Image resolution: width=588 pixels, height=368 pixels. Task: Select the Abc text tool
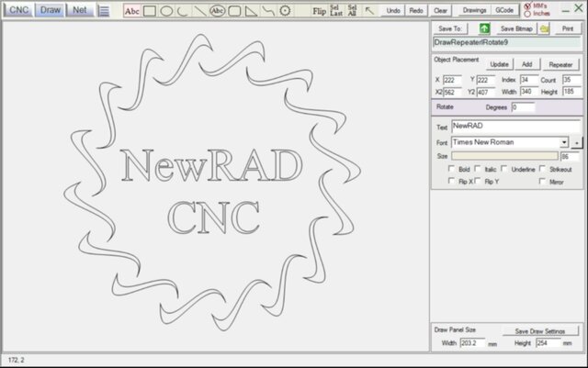point(131,11)
